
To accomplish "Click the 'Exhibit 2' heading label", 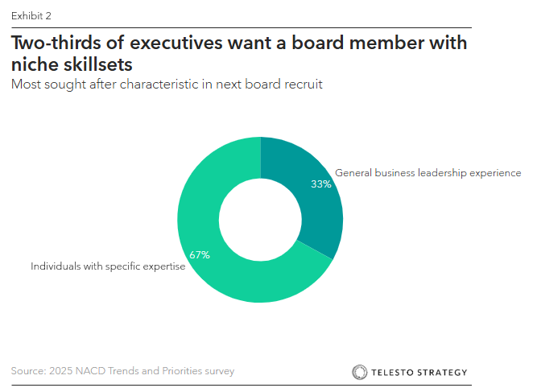I will [x=31, y=15].
